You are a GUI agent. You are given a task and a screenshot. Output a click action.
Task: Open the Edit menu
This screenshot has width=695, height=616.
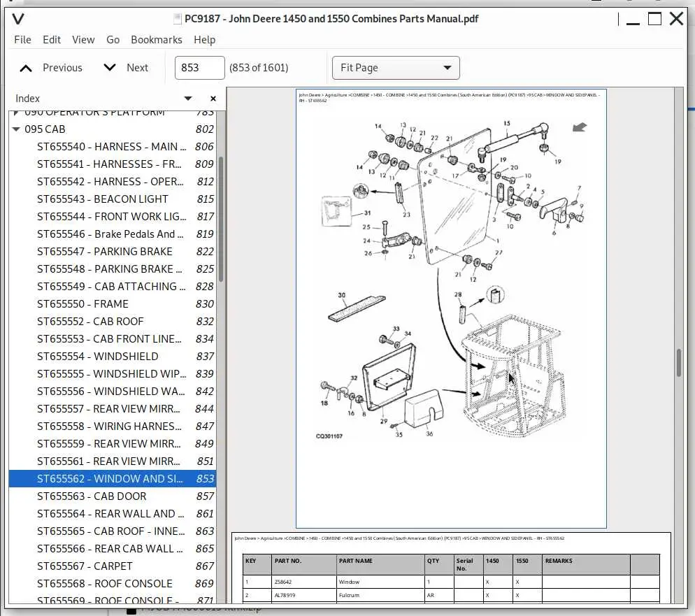pos(52,40)
